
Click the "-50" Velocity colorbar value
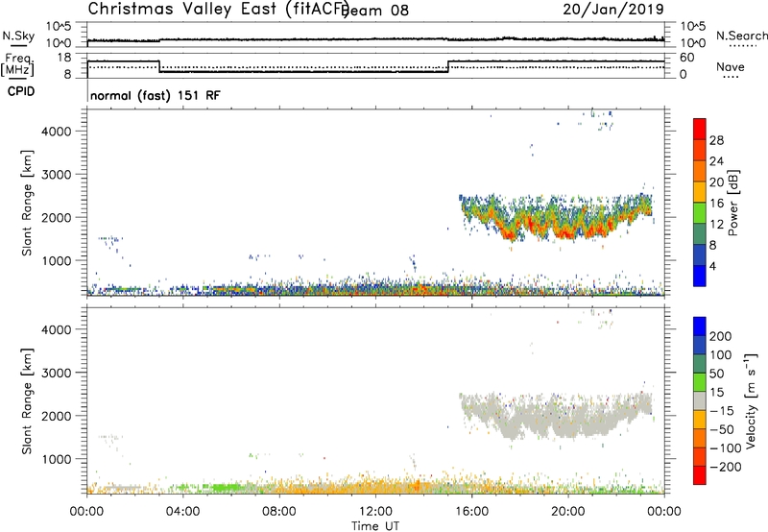(x=721, y=429)
